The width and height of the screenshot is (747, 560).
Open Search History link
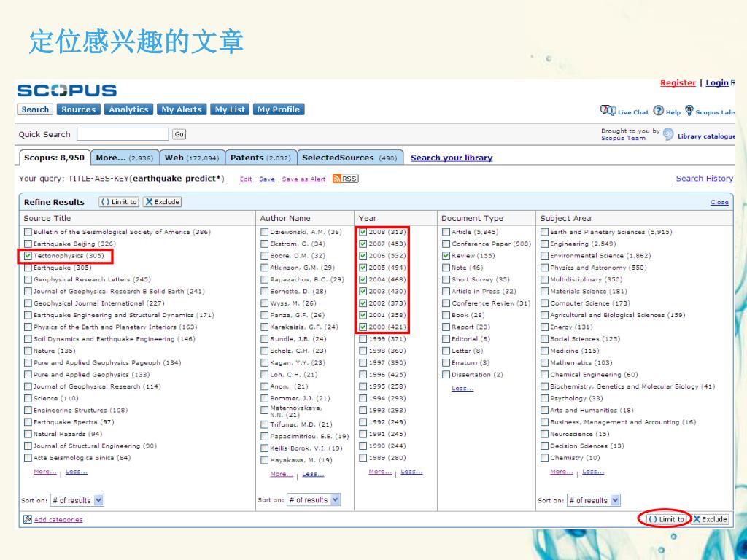(705, 179)
